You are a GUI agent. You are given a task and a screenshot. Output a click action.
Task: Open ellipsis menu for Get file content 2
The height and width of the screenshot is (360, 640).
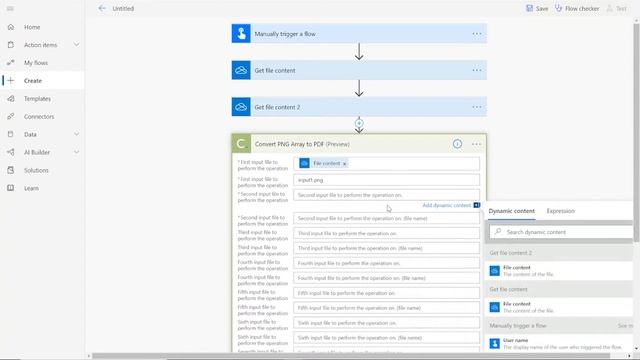[477, 107]
